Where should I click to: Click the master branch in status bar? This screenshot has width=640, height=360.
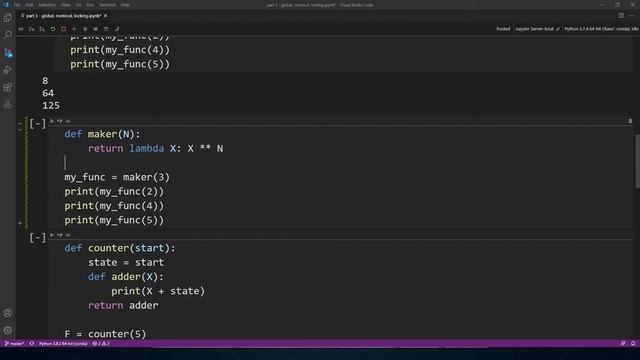(x=14, y=343)
